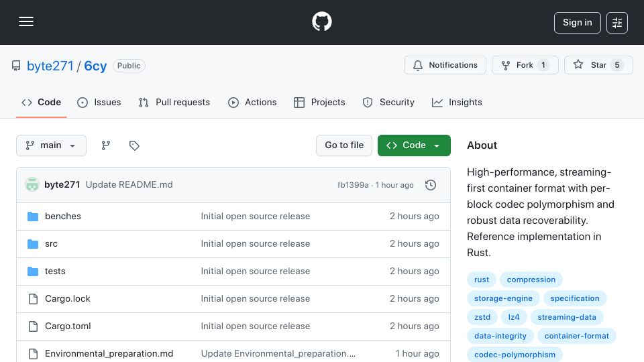Click the tests folder icon

click(33, 271)
